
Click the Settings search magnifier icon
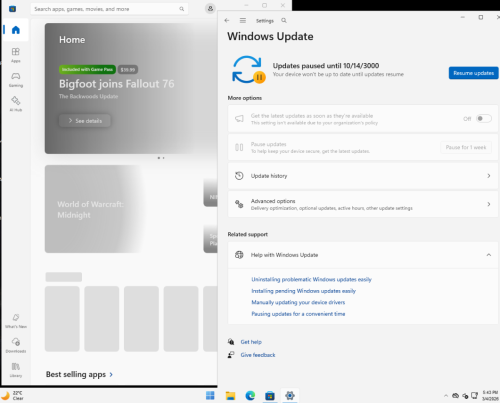click(x=284, y=21)
